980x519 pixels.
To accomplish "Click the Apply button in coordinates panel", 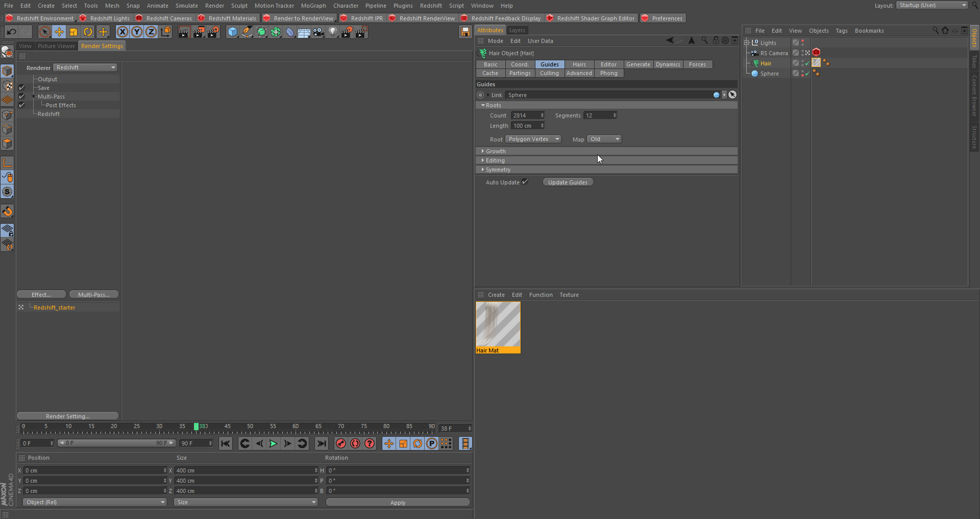I will point(398,503).
